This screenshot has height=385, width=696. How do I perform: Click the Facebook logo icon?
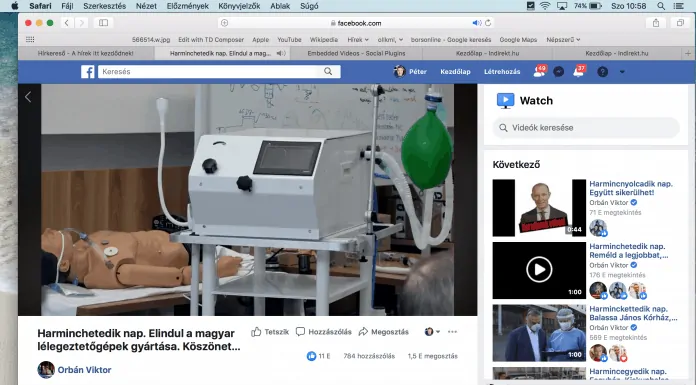(x=87, y=71)
